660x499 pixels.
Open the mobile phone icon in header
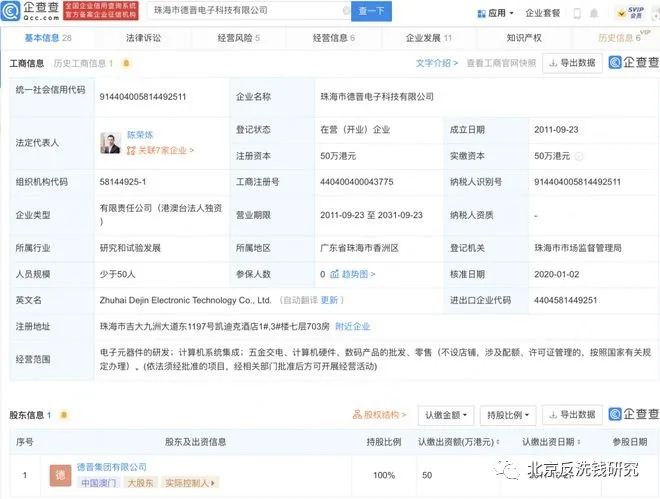[577, 13]
